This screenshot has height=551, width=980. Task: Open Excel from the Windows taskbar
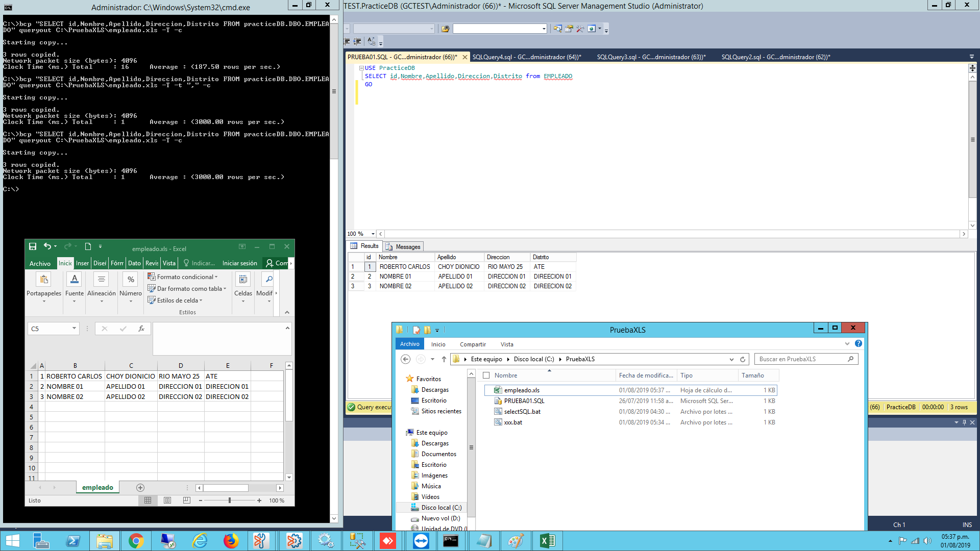[x=547, y=541]
